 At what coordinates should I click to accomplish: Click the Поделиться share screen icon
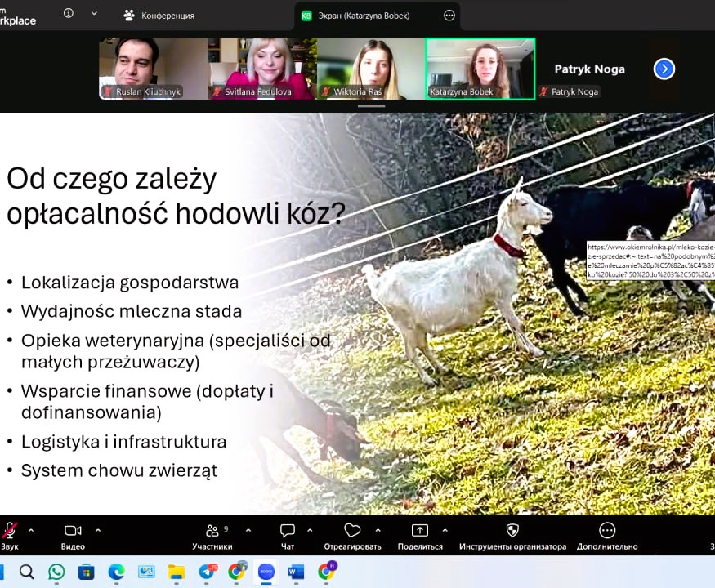click(x=420, y=531)
